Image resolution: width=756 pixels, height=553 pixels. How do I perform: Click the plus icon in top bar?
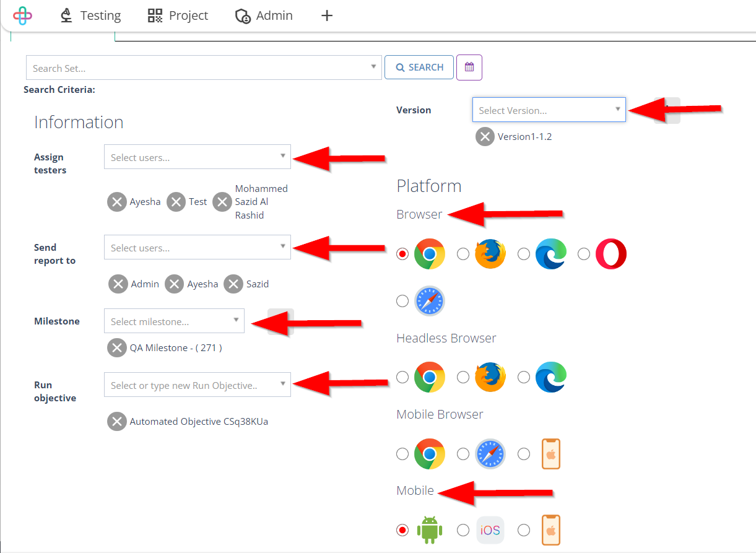tap(327, 15)
